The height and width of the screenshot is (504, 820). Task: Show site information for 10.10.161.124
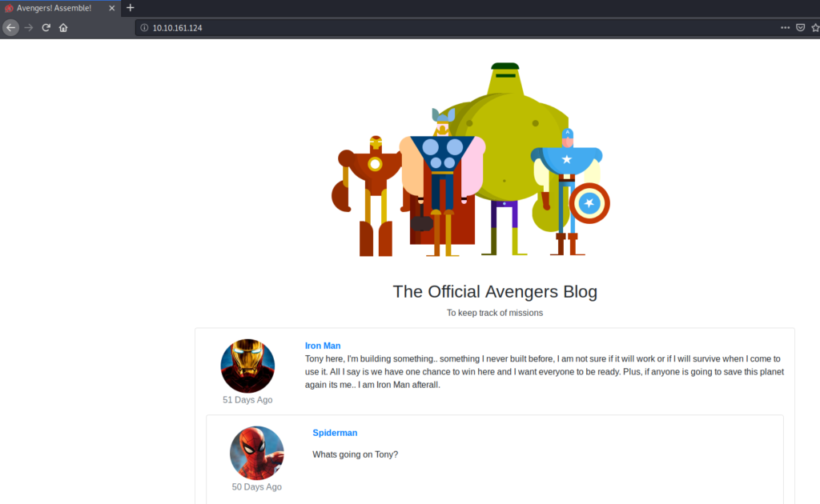[144, 28]
